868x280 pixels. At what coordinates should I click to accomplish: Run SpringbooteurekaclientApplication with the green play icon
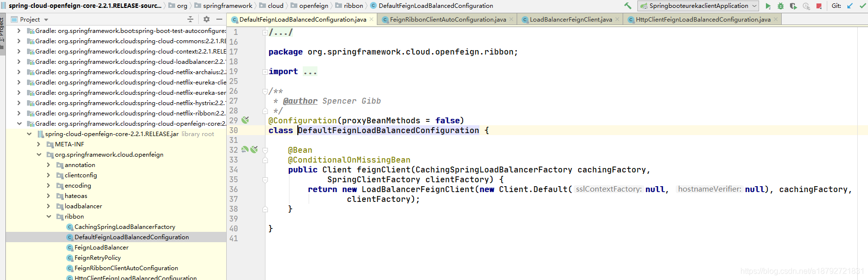[x=768, y=6]
